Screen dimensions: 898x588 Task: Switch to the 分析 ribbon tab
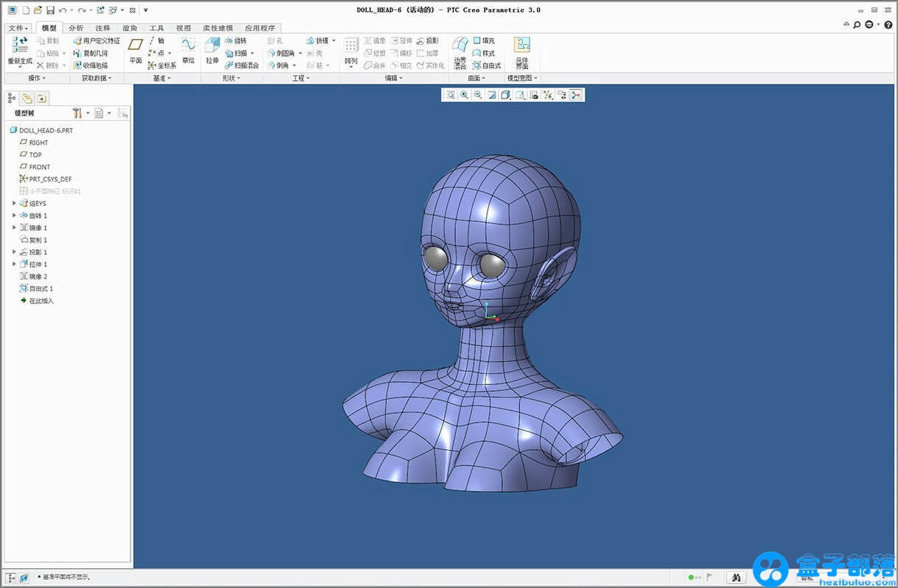76,28
